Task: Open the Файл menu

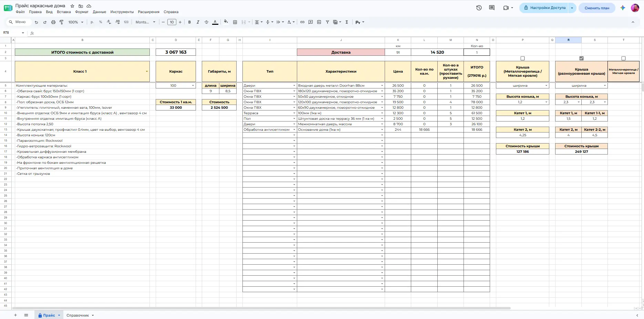Action: [x=20, y=12]
